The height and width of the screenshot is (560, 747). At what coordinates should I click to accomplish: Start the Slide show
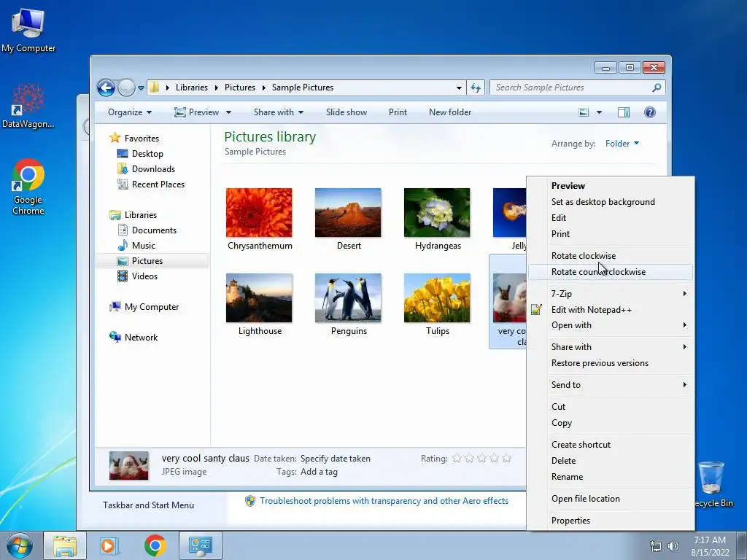pyautogui.click(x=347, y=112)
